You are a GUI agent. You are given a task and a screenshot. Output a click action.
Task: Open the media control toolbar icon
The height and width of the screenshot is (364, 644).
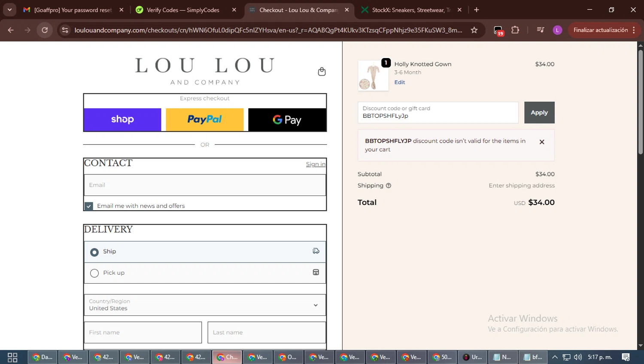coord(540,30)
